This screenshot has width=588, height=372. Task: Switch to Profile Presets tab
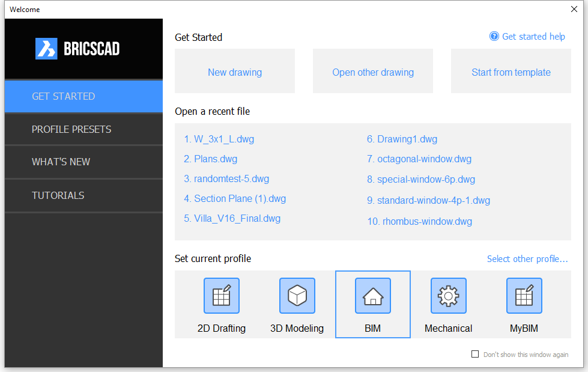tap(83, 129)
